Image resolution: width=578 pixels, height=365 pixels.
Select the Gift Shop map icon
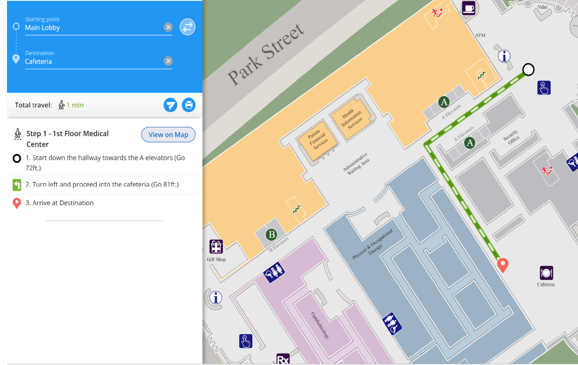tap(216, 247)
